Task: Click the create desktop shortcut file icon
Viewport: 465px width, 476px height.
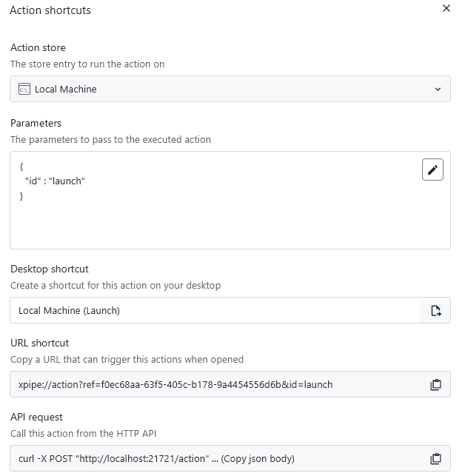Action: [x=436, y=311]
